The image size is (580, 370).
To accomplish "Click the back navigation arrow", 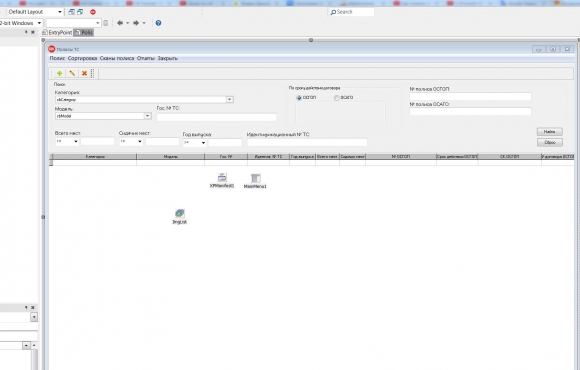I will [x=120, y=23].
